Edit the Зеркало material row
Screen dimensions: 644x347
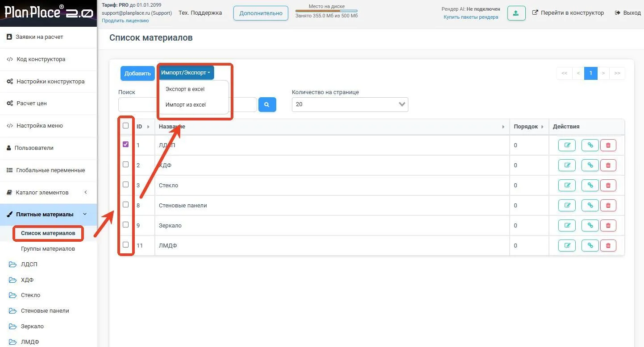click(x=567, y=226)
